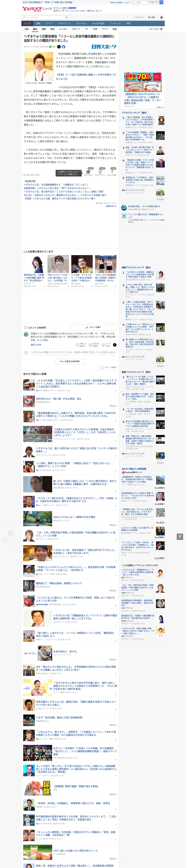
Task: Expand the 返信 103件 replies
Action: tap(36, 345)
